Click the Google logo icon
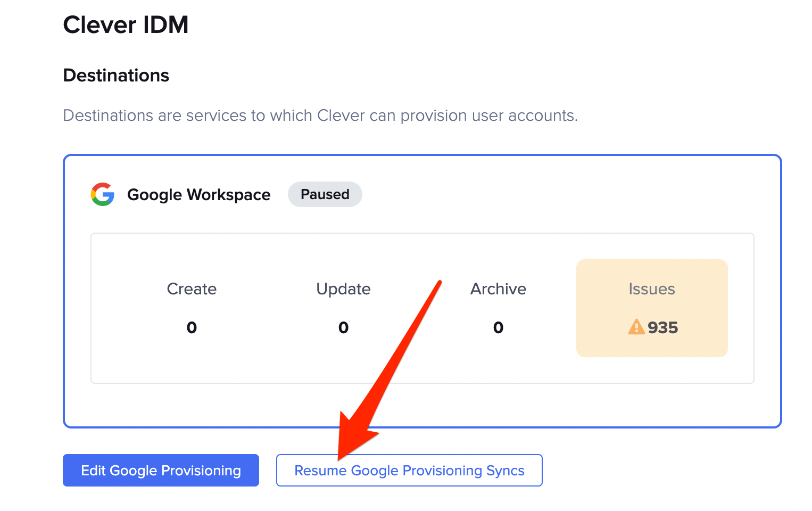The image size is (812, 511). [103, 194]
